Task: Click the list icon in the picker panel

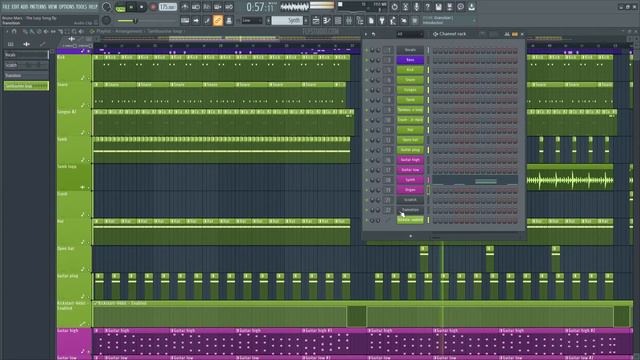Action: click(11, 44)
